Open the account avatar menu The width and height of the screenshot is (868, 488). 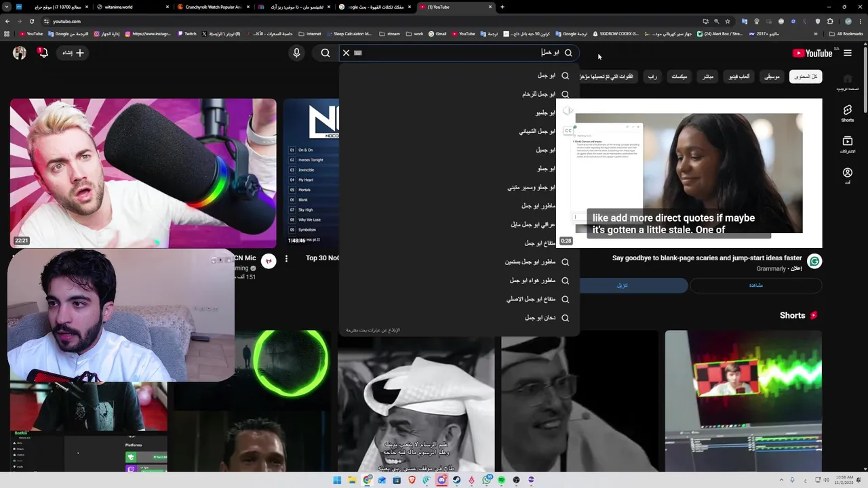click(x=19, y=53)
